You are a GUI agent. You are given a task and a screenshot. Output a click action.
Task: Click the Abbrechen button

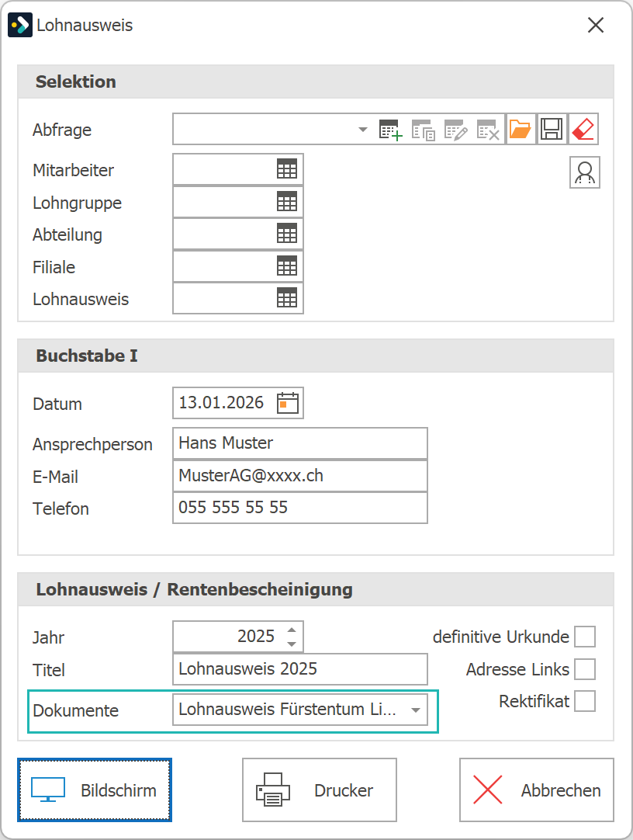[537, 790]
